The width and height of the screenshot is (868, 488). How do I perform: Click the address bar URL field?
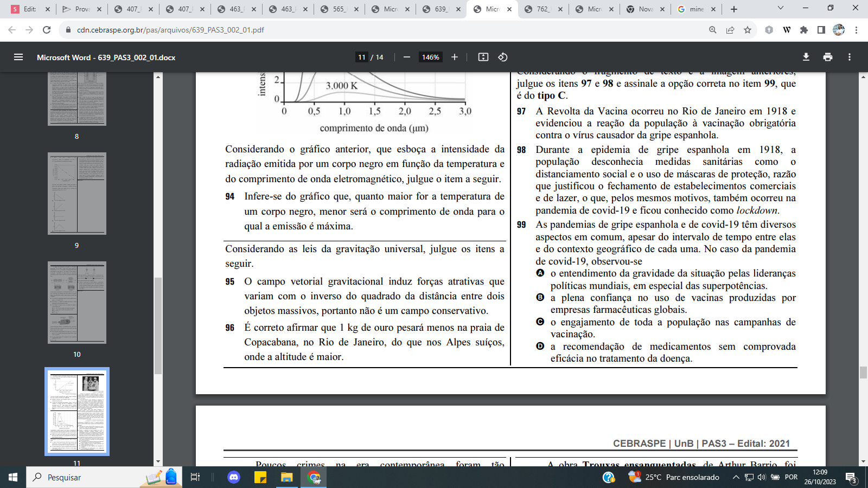coord(380,30)
